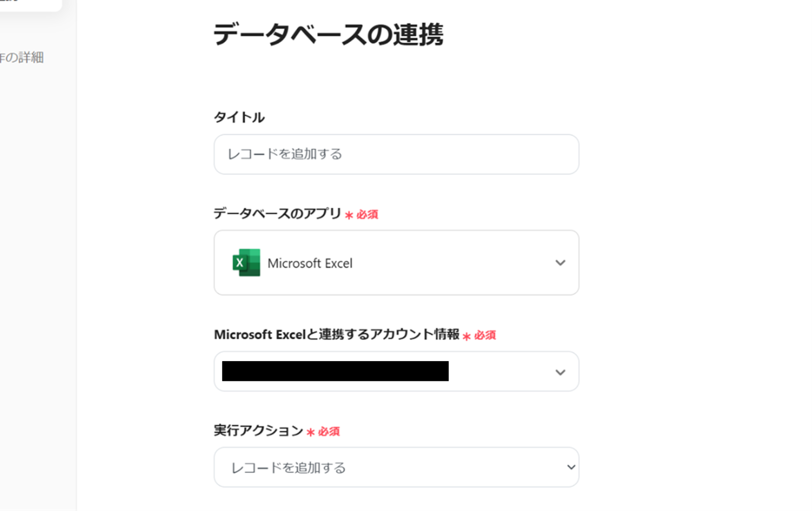Expand the データベースのアプリ dropdown chevron

point(560,263)
